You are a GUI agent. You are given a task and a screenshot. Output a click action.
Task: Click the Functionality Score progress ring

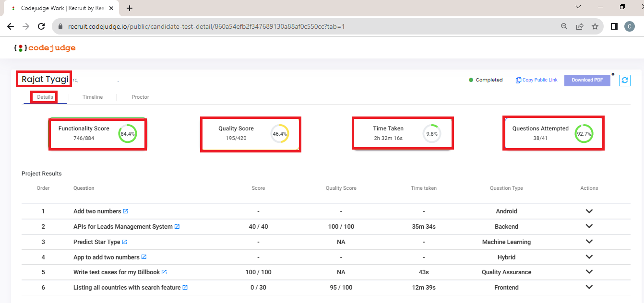click(x=127, y=134)
